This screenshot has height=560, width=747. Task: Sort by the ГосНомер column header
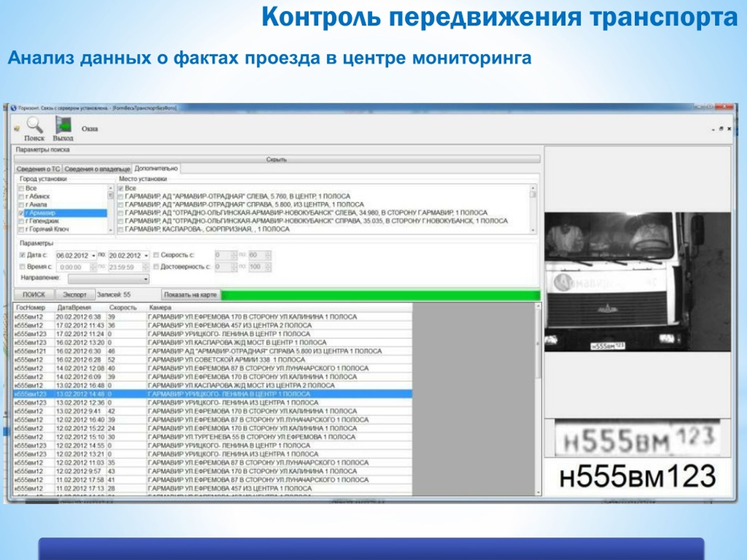pyautogui.click(x=30, y=308)
